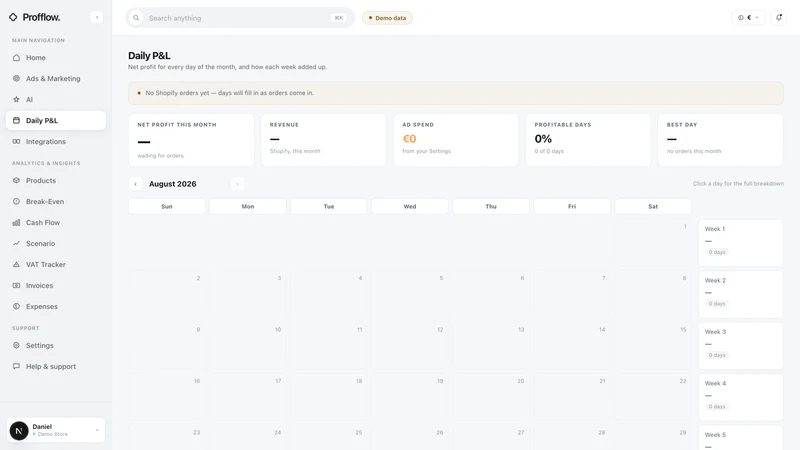Open the AI navigation item
Image resolution: width=800 pixels, height=450 pixels.
[56, 99]
